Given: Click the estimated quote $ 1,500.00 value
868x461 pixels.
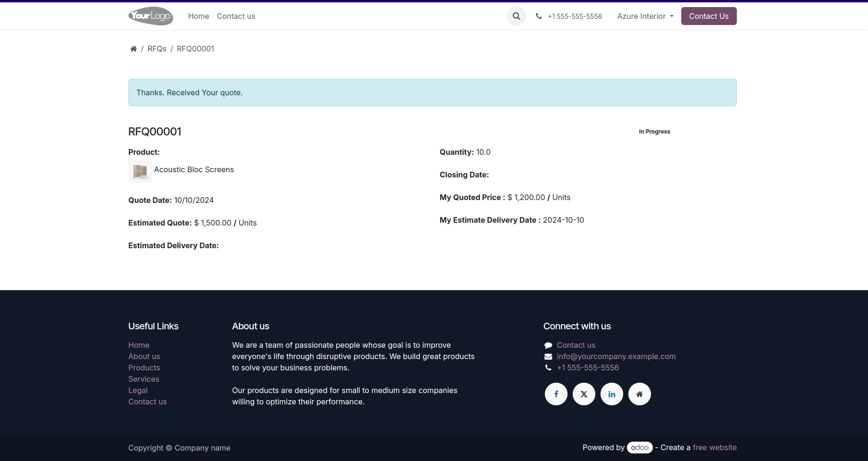Looking at the screenshot, I should [x=213, y=223].
